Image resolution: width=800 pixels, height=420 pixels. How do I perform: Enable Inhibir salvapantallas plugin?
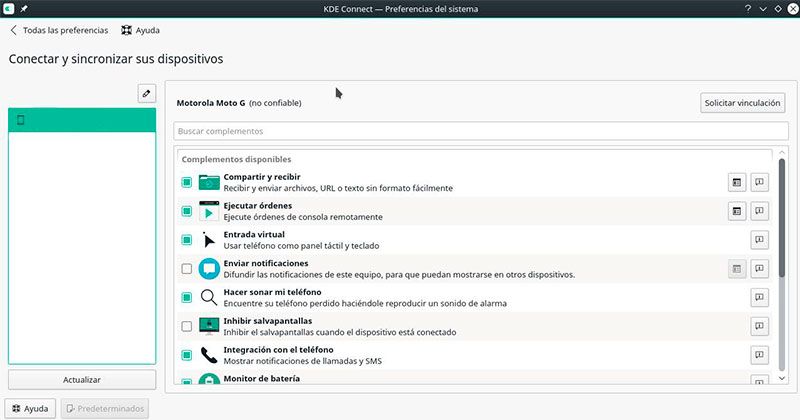tap(187, 327)
